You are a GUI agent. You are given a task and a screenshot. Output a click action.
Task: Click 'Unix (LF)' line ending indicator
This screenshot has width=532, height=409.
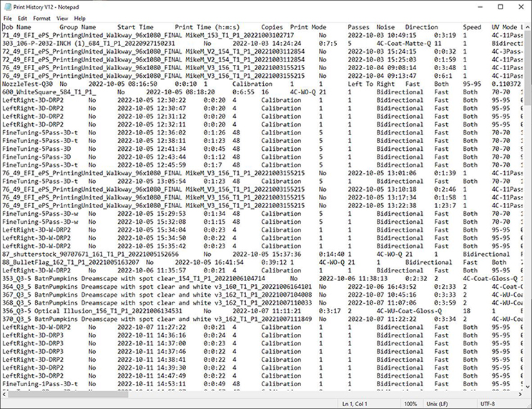click(437, 404)
